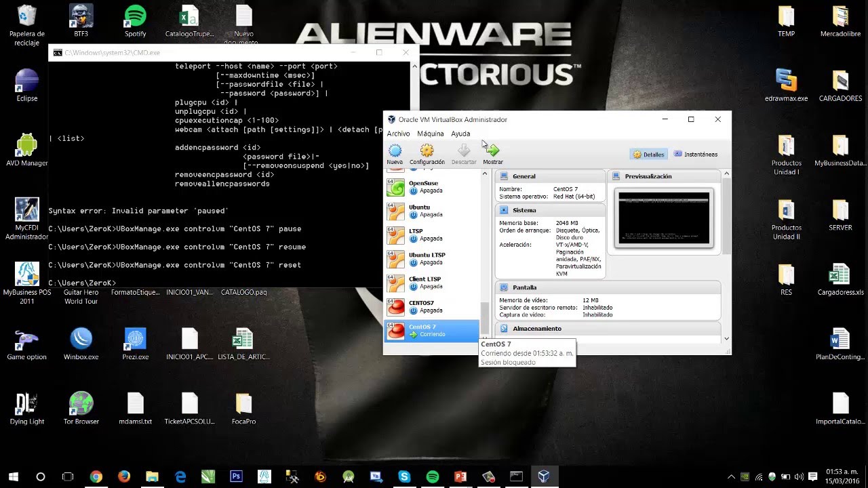This screenshot has height=488, width=868.
Task: Click the volume icon in system tray
Action: [798, 477]
